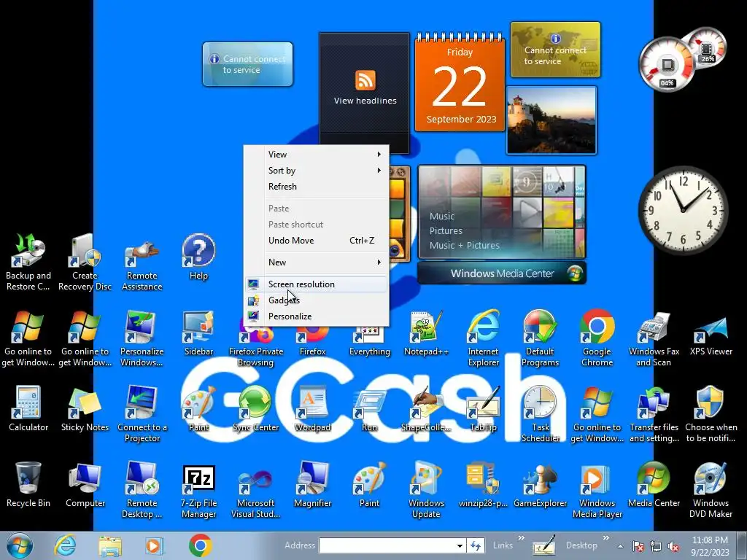Screen dimensions: 747x560
Task: Click View headlines in the feed gadget
Action: tap(365, 101)
